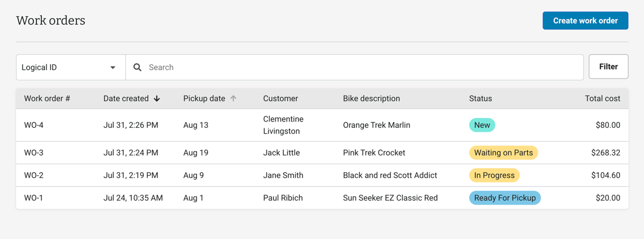Click the Pickup date sort arrow
Viewport: 644px width, 239px height.
[233, 98]
